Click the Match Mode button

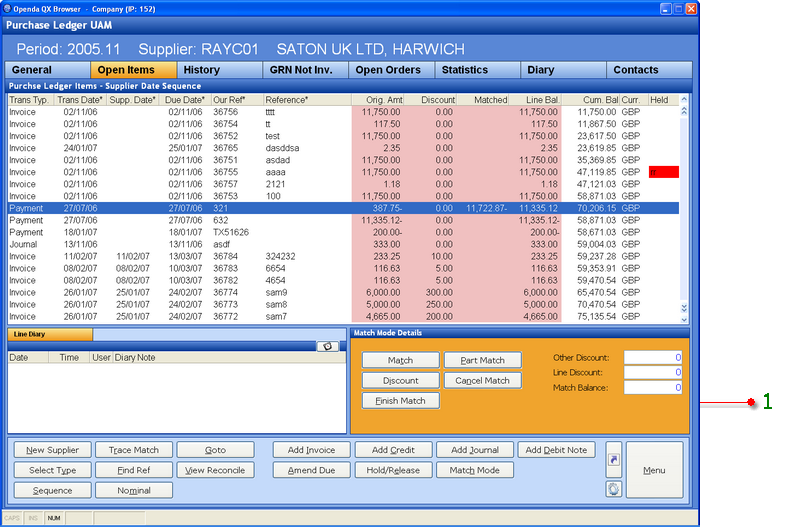(475, 470)
